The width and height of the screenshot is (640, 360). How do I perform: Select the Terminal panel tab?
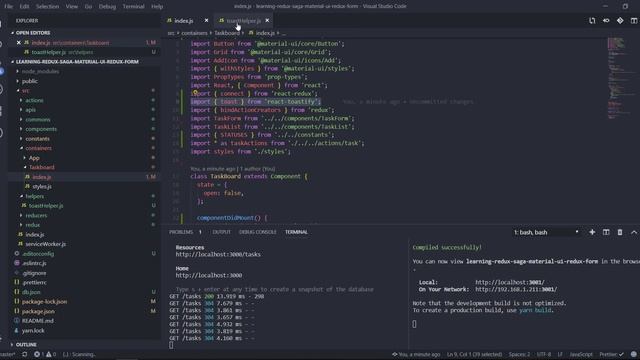[296, 232]
